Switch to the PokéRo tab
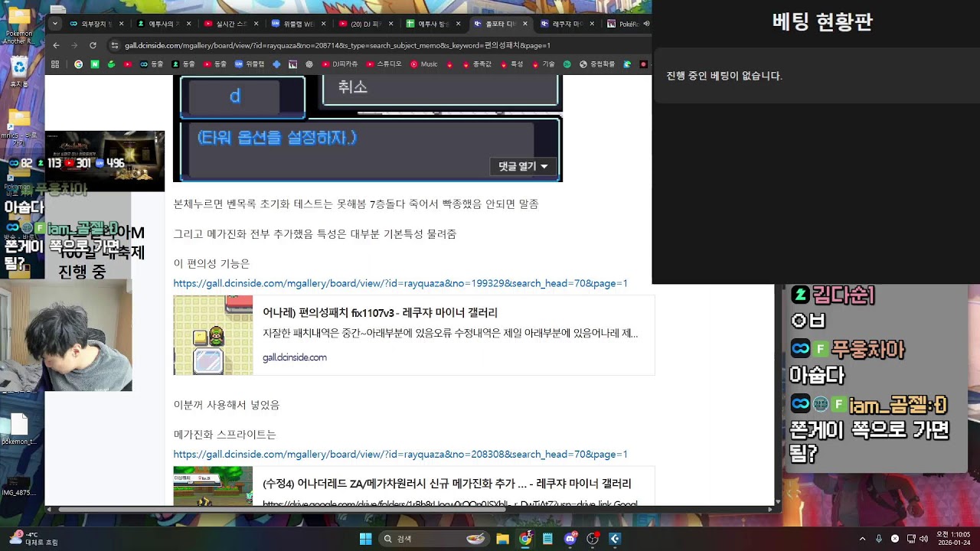This screenshot has height=551, width=980. pos(628,24)
